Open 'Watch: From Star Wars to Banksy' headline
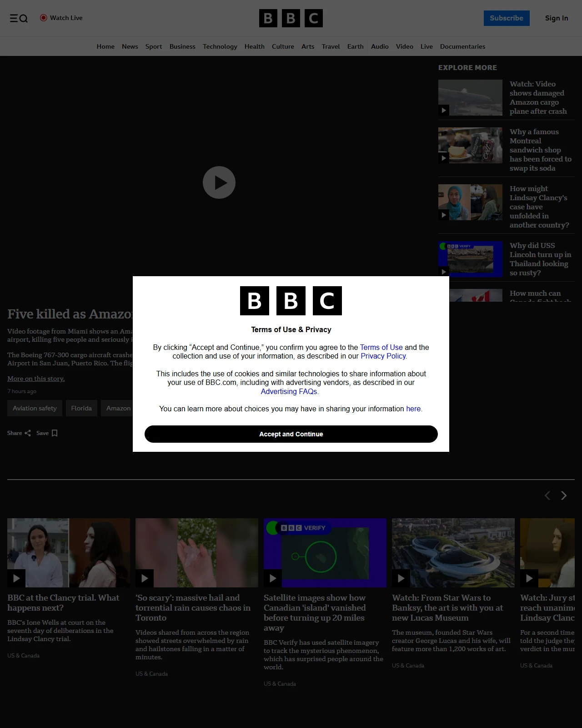 pos(447,607)
